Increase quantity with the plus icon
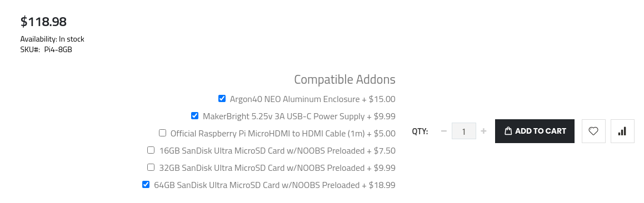 coord(483,131)
